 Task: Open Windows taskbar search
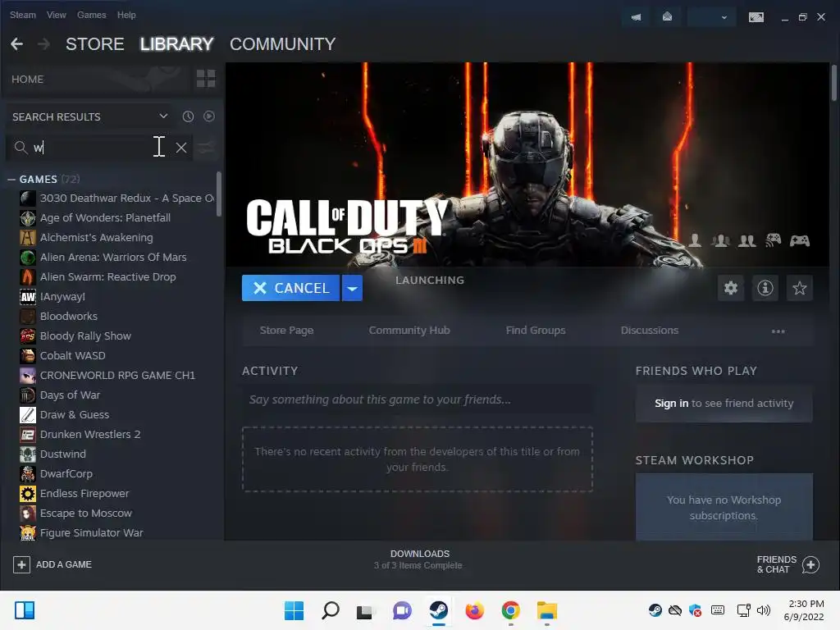click(330, 610)
